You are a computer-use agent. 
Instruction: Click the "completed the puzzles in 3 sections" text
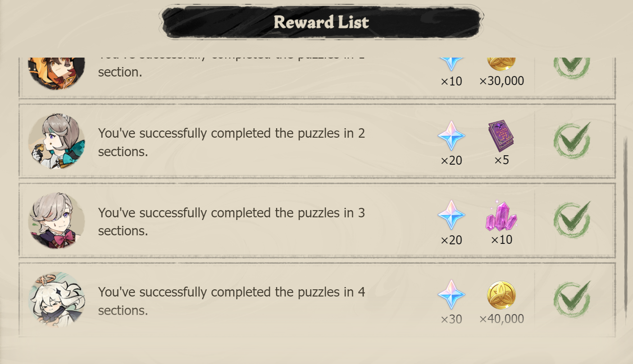231,221
